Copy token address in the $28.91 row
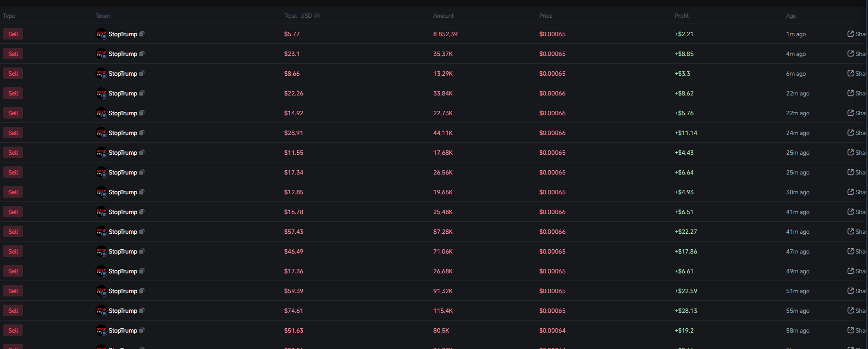This screenshot has height=349, width=868. click(x=142, y=133)
